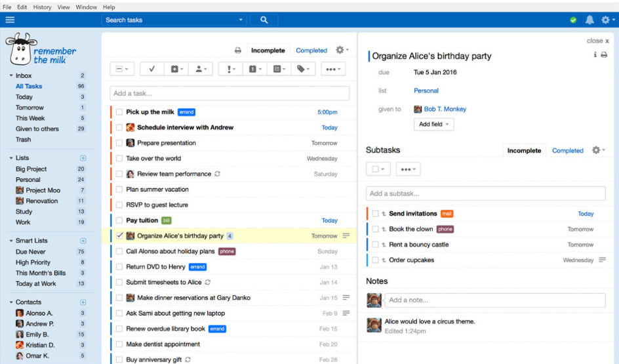Screen dimensions: 619x364
Task: Open the 'Personal' list link in details
Action: click(x=426, y=91)
